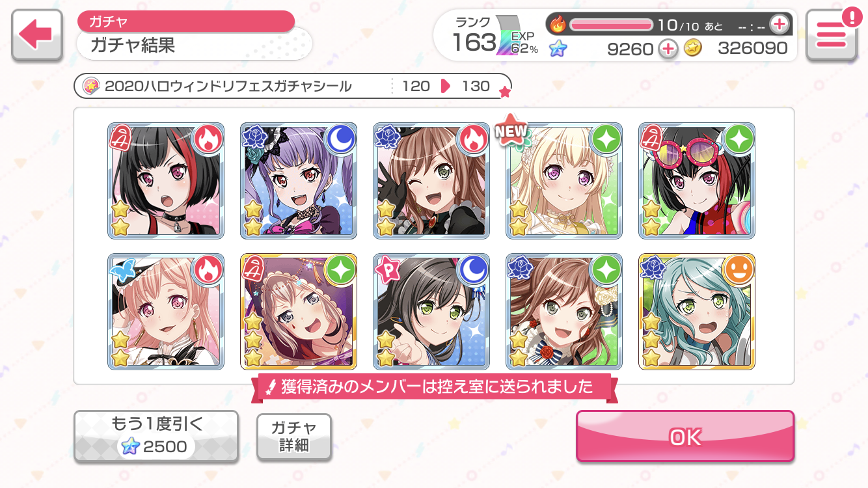The image size is (868, 488).
Task: Click the OK button
Action: (x=685, y=437)
